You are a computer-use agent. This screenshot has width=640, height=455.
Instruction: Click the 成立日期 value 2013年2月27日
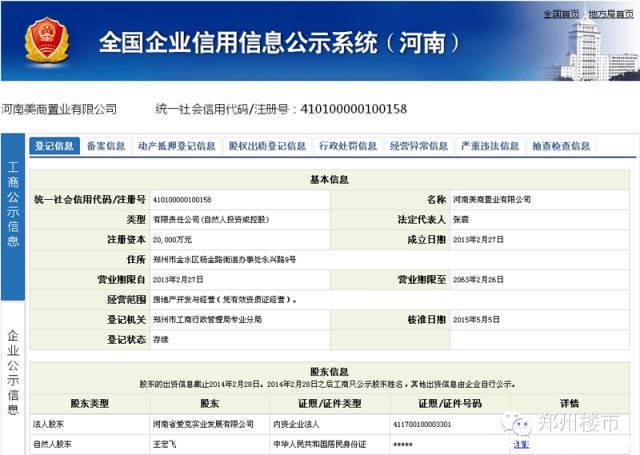pos(478,240)
